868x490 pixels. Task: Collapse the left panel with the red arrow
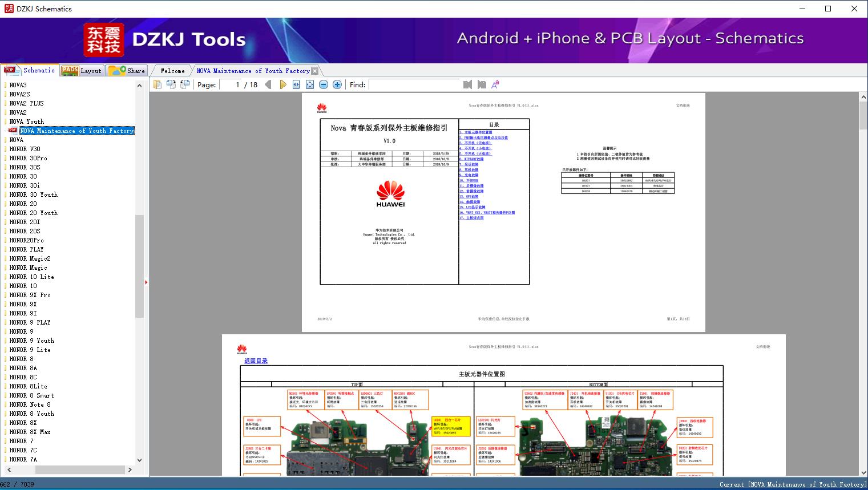click(146, 282)
